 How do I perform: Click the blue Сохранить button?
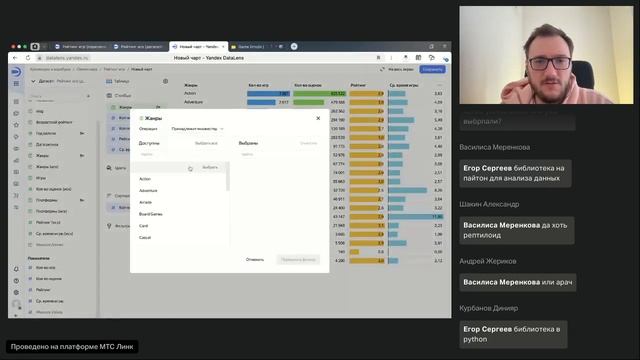pyautogui.click(x=433, y=69)
